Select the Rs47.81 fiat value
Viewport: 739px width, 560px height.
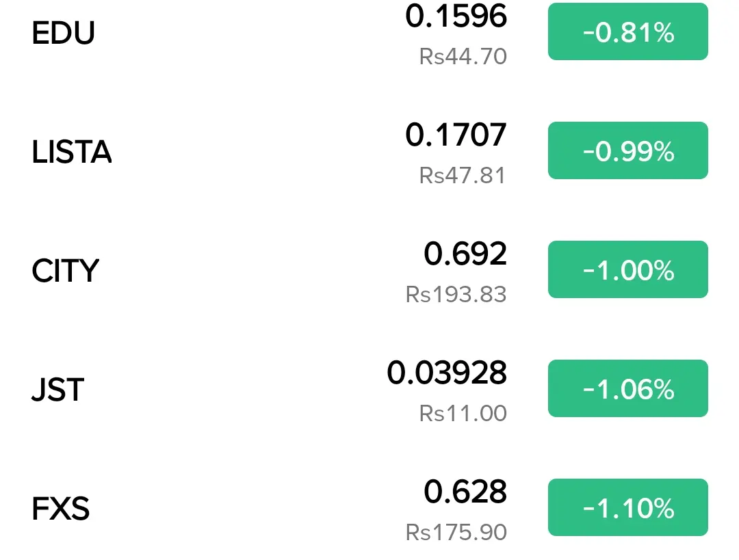point(463,175)
